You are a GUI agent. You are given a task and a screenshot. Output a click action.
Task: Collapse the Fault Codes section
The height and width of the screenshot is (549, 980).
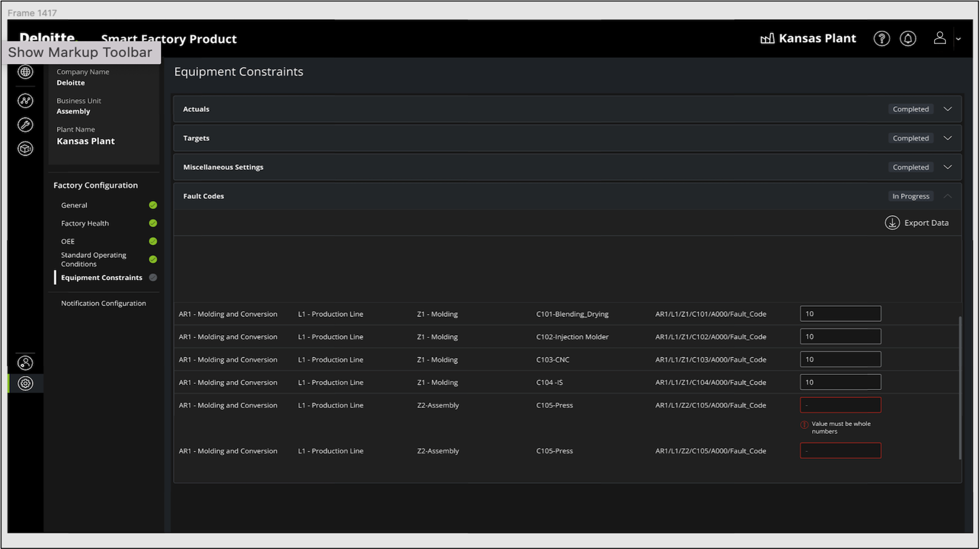pyautogui.click(x=947, y=196)
